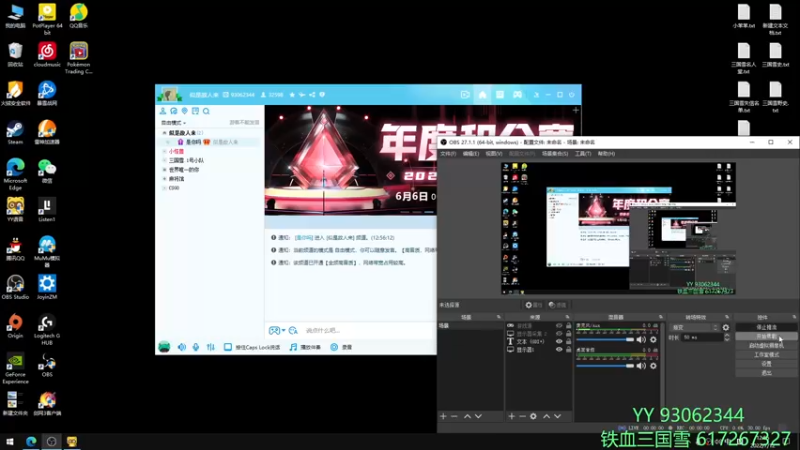The width and height of the screenshot is (800, 450).
Task: Open desktop audio gear settings in mixer
Action: click(x=653, y=366)
